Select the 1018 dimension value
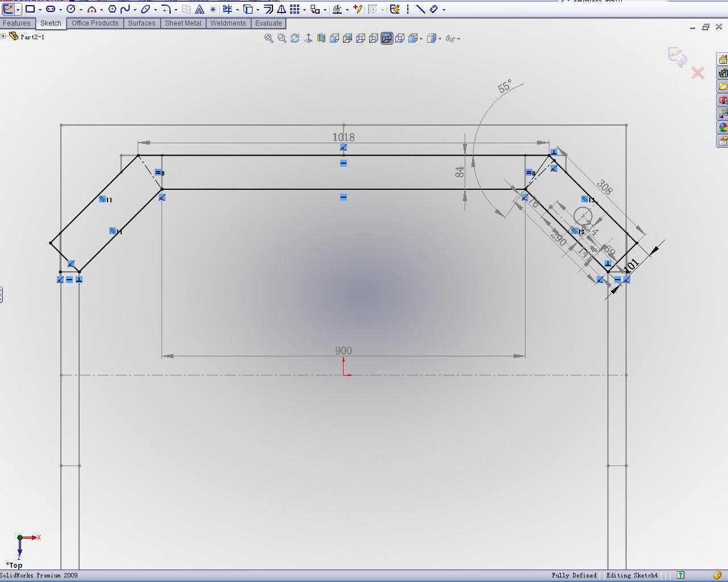This screenshot has height=582, width=728. pos(344,138)
